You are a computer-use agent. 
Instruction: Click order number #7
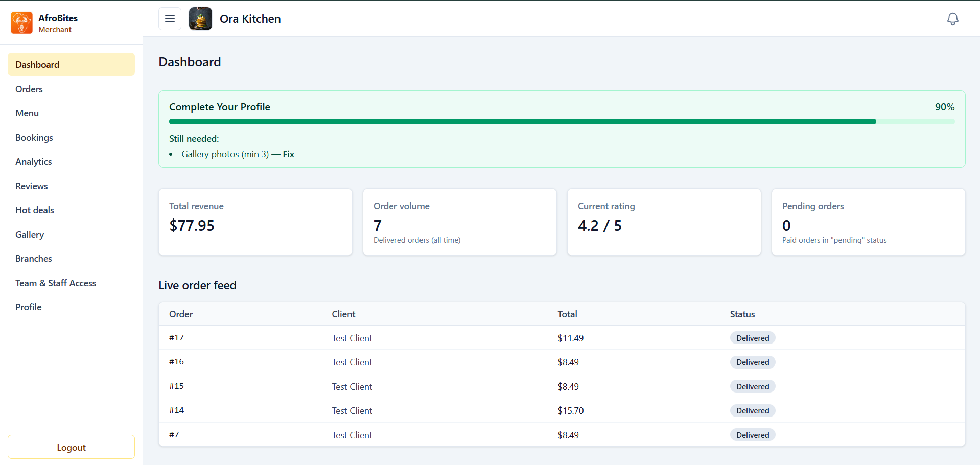(x=174, y=434)
